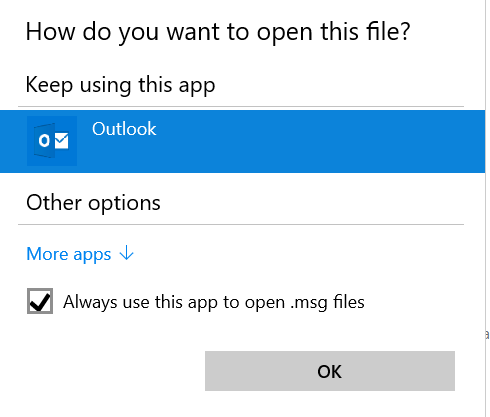The image size is (490, 417).
Task: Click the OK text on the gray button
Action: pos(329,371)
